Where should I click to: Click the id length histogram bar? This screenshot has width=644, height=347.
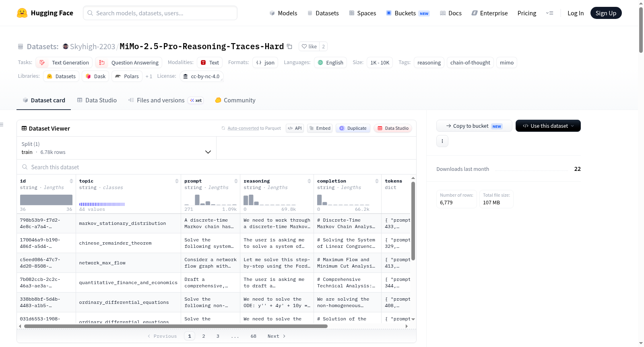click(x=46, y=200)
